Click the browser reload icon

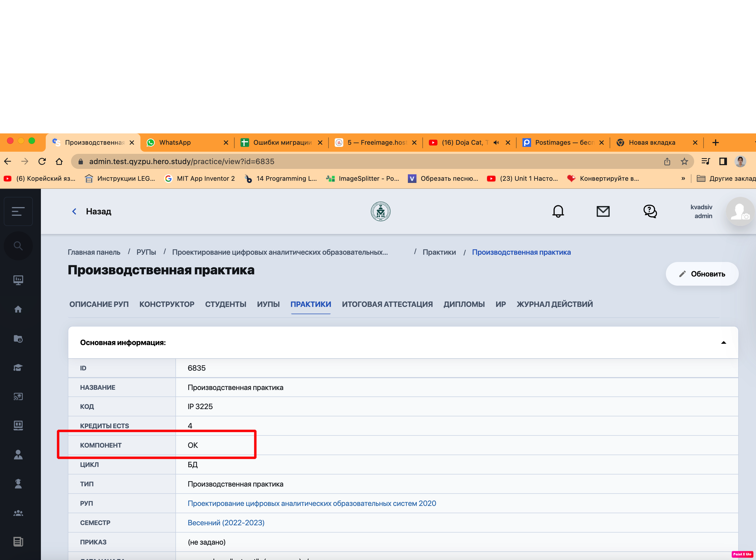(42, 161)
